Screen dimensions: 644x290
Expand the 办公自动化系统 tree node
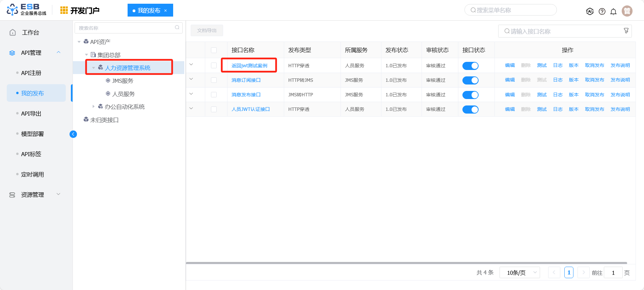(93, 106)
